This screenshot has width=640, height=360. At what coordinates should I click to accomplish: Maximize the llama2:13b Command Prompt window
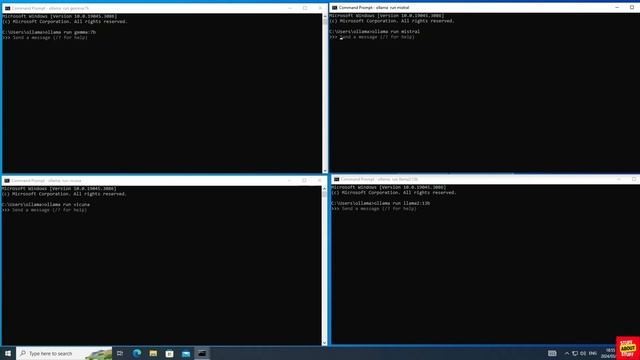[634, 179]
